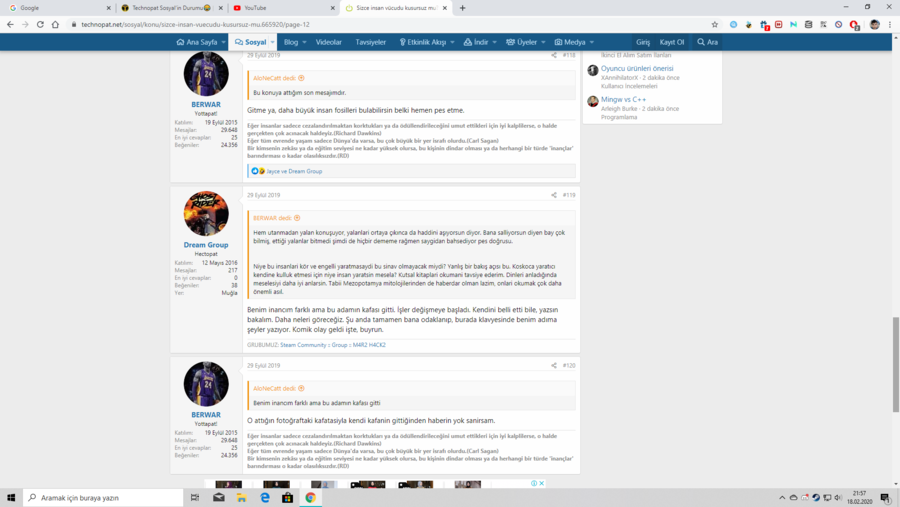Open XAnnihilatorX avatar in sidebar
Image resolution: width=900 pixels, height=507 pixels.
(x=593, y=71)
